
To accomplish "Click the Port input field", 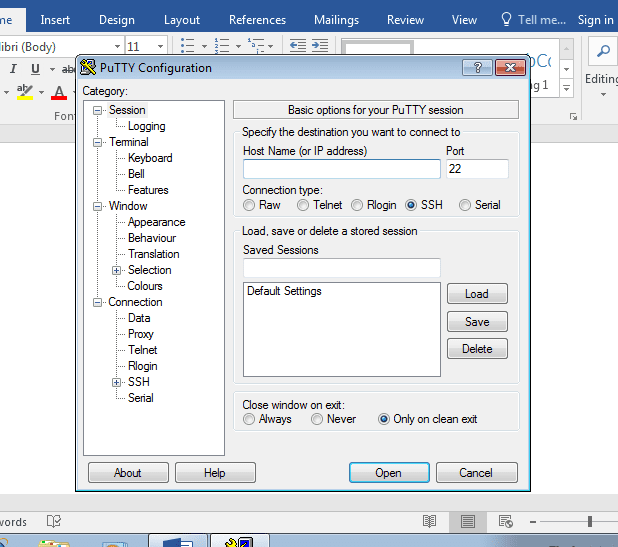I will coord(477,169).
